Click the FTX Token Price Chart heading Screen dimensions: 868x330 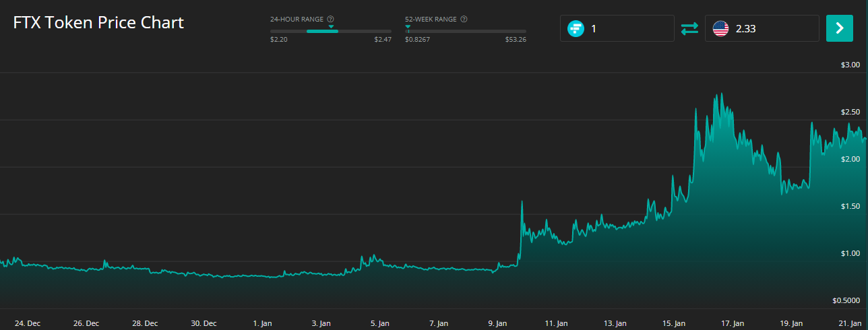(98, 22)
